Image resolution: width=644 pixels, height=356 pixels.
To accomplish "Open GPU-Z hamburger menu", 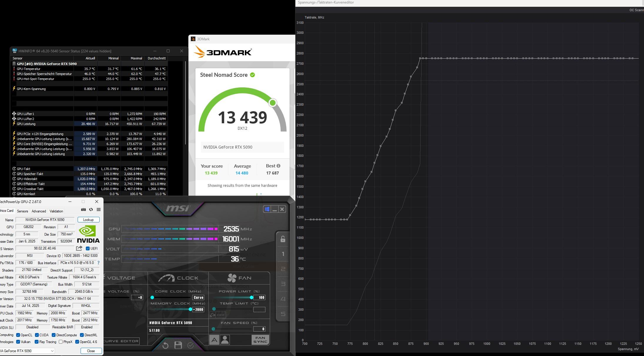I will coord(98,209).
